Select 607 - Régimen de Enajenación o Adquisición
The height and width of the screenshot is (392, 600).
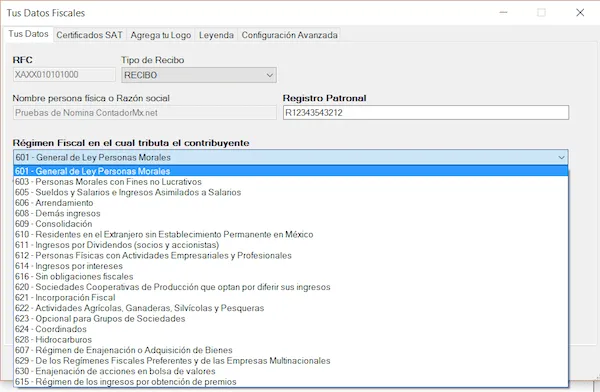291,350
